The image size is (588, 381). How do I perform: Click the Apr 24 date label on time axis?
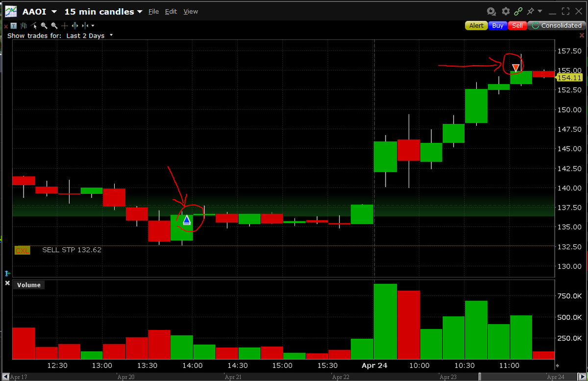[374, 365]
